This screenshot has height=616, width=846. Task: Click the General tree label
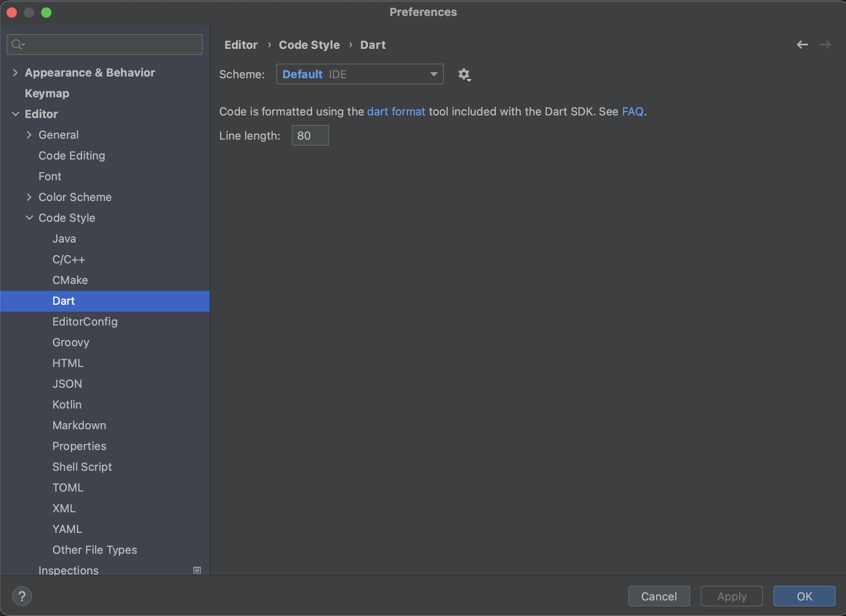pos(58,135)
